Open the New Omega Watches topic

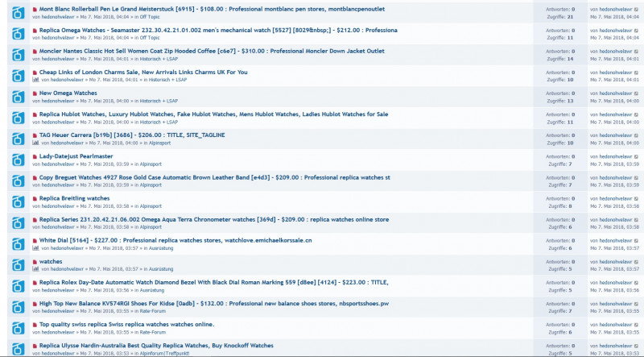tap(68, 93)
